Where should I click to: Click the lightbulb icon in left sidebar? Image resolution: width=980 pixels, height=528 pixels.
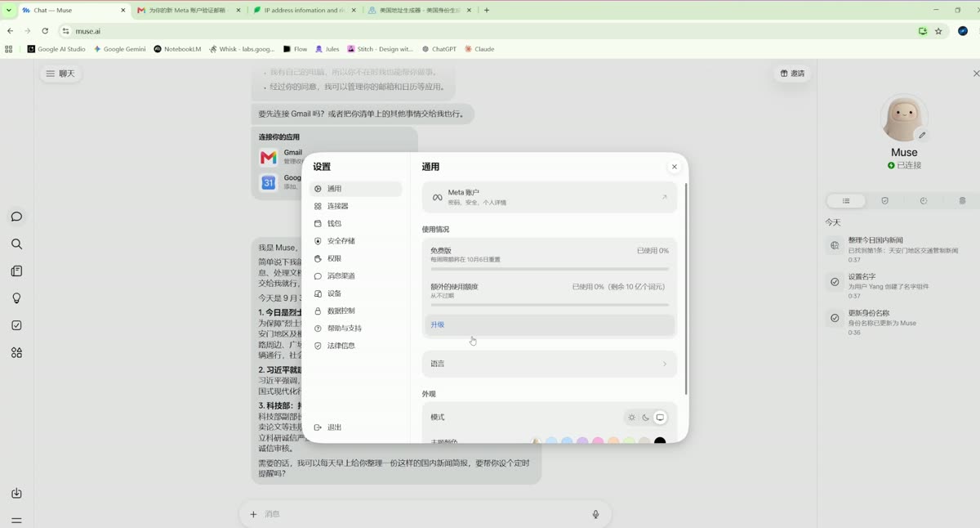[16, 298]
